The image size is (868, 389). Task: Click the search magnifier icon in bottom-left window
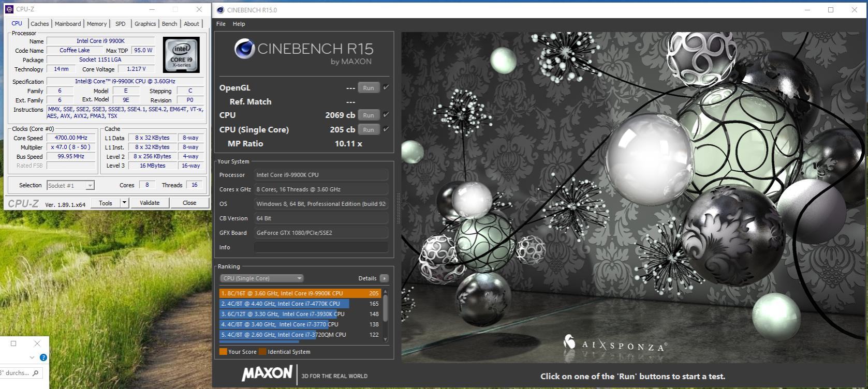pos(35,373)
